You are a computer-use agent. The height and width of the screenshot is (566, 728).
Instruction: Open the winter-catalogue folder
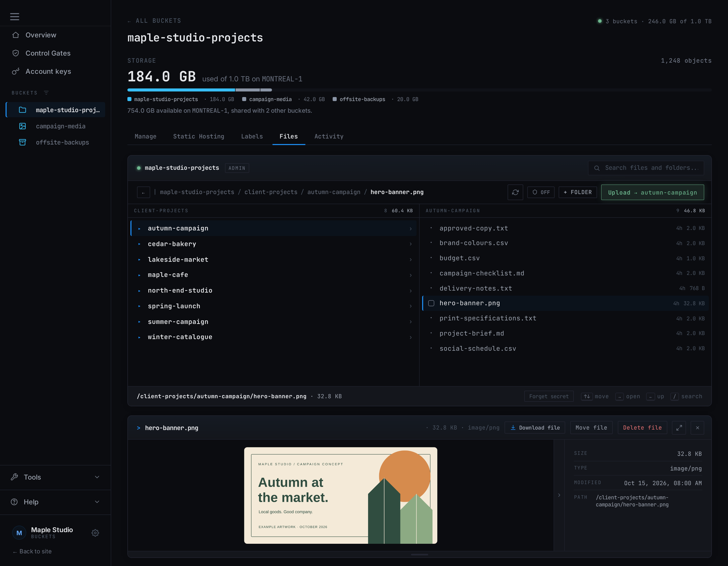click(274, 337)
